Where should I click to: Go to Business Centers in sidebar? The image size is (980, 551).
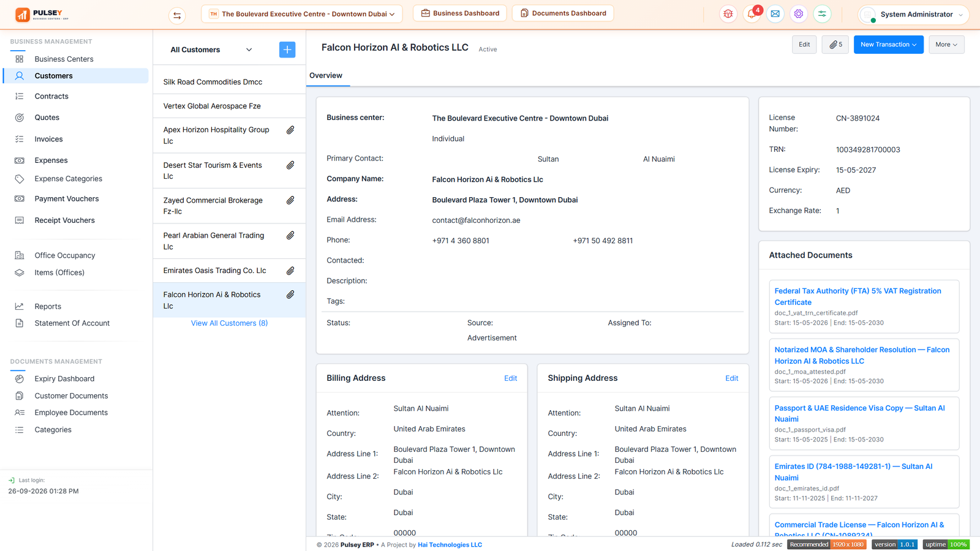pos(64,59)
